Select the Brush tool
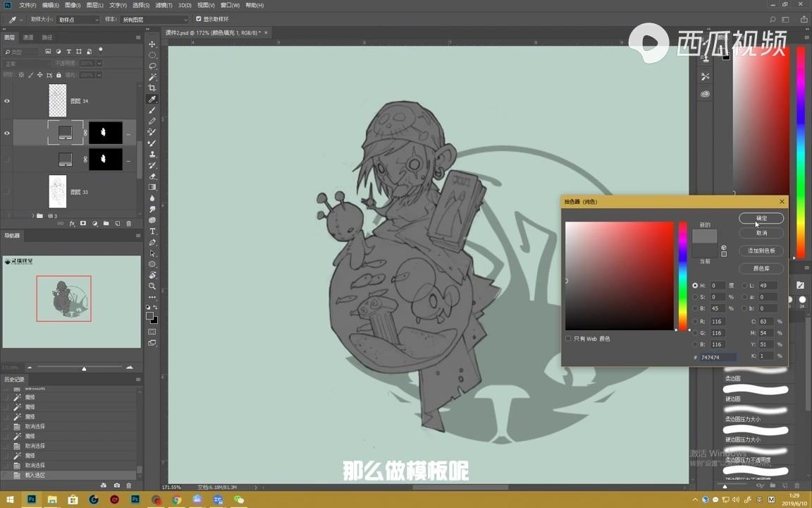This screenshot has width=812, height=508. tap(152, 111)
